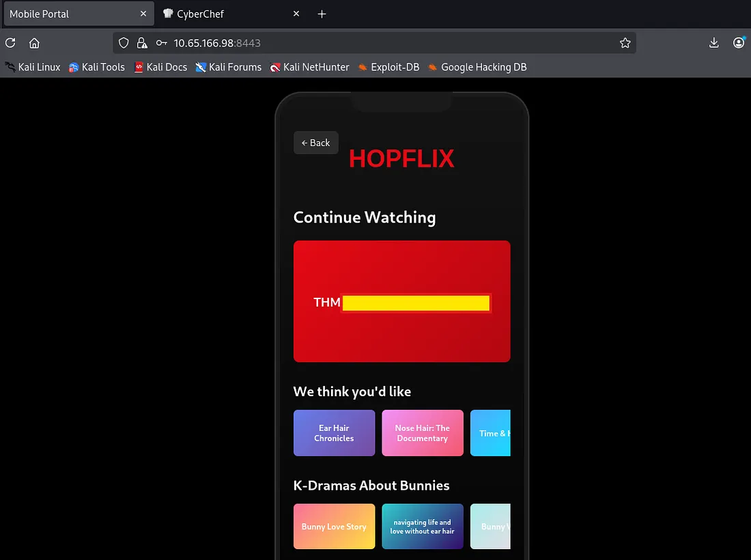This screenshot has height=560, width=751.
Task: Open the Google Hacking DB bookmark
Action: pyautogui.click(x=477, y=67)
